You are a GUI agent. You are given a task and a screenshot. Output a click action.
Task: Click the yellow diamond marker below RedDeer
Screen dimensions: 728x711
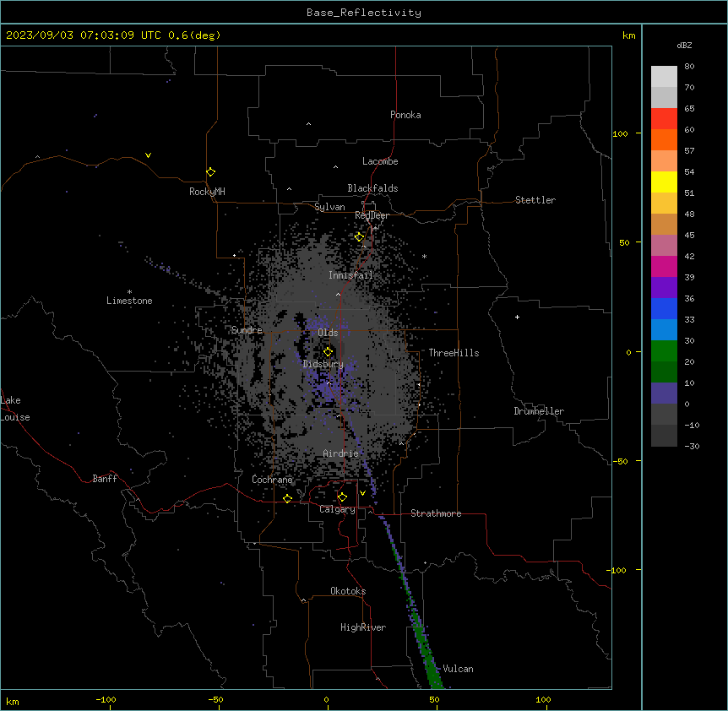(x=359, y=237)
